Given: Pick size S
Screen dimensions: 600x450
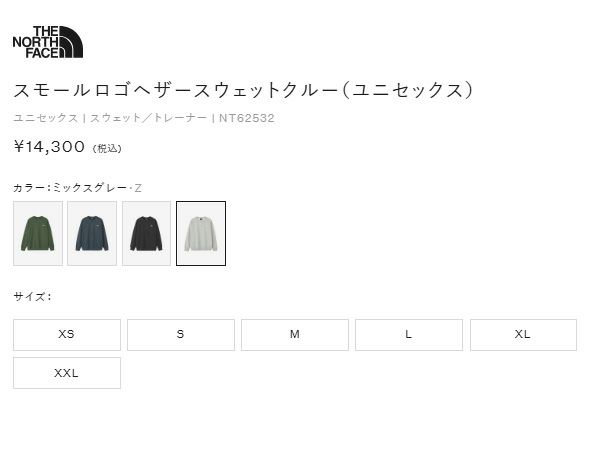Looking at the screenshot, I should (x=181, y=335).
